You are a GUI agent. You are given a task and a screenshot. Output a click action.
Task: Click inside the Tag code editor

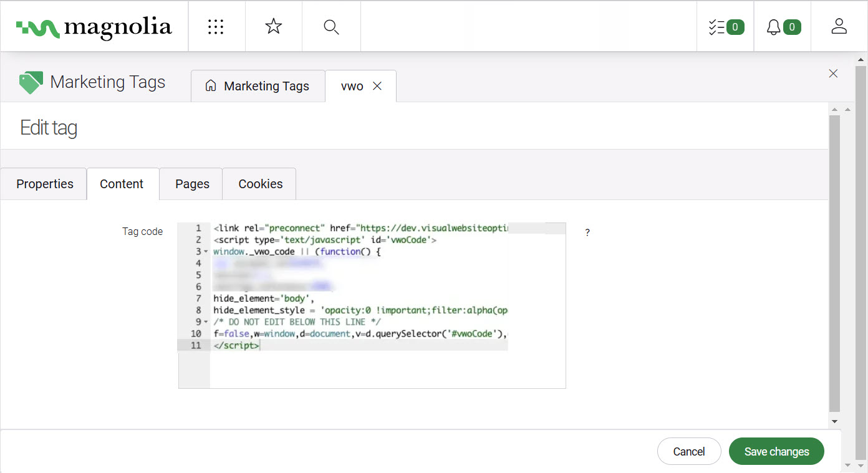pyautogui.click(x=387, y=368)
